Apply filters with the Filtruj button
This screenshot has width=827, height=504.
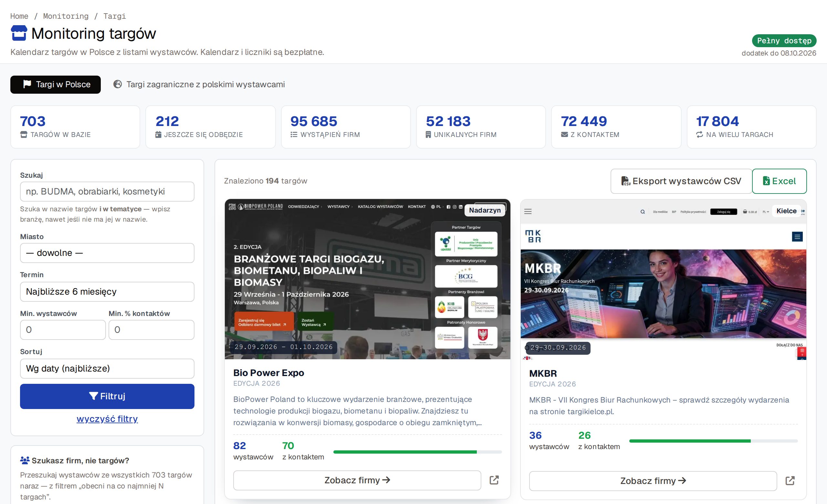pyautogui.click(x=107, y=396)
